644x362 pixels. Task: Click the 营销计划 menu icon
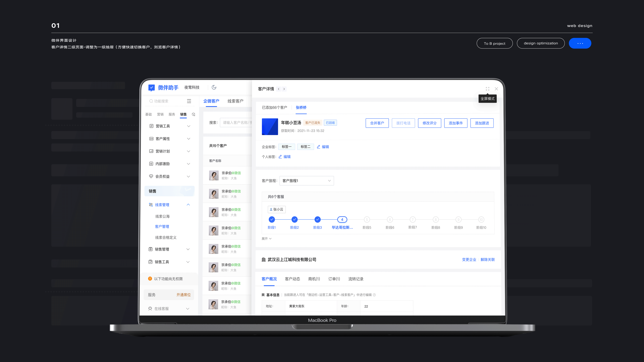click(151, 151)
